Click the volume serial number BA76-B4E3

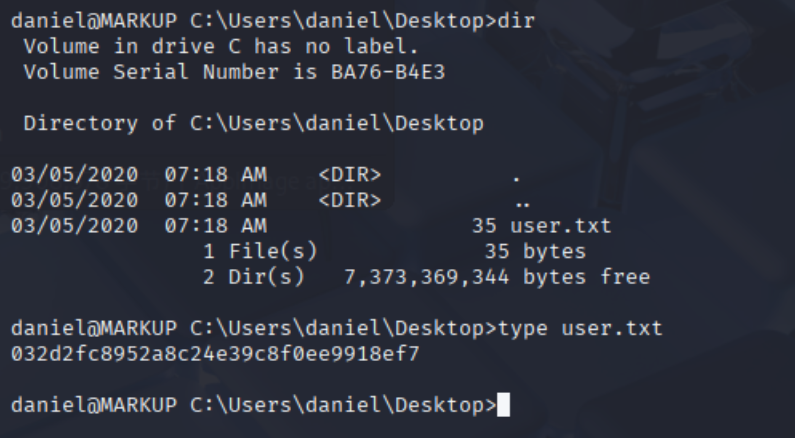tap(388, 72)
